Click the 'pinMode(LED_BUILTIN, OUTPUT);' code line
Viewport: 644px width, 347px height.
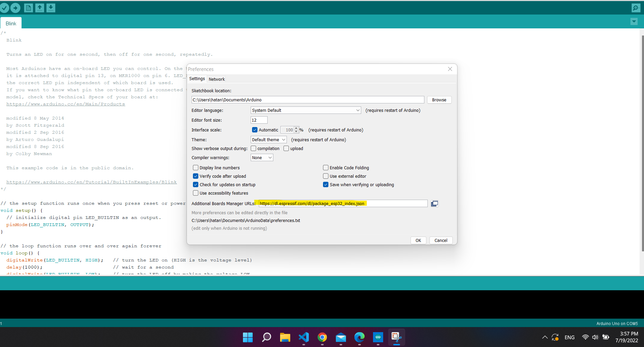(x=50, y=225)
